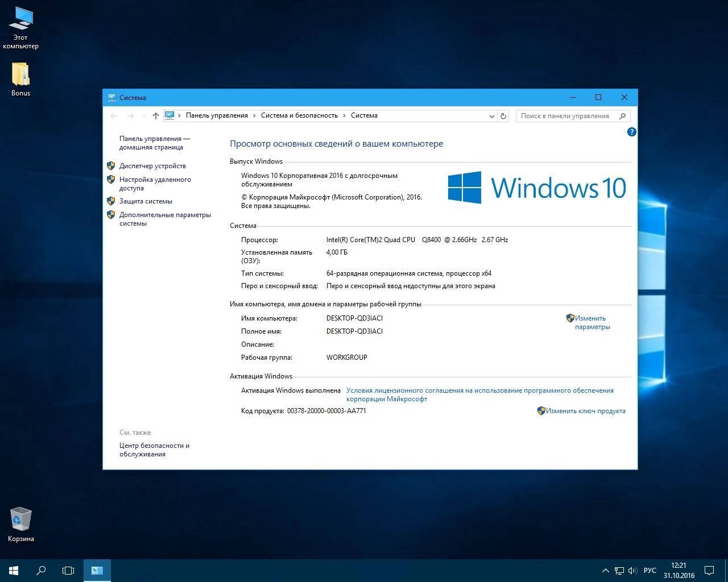
Task: Open Диспетчер устройств link
Action: click(152, 166)
